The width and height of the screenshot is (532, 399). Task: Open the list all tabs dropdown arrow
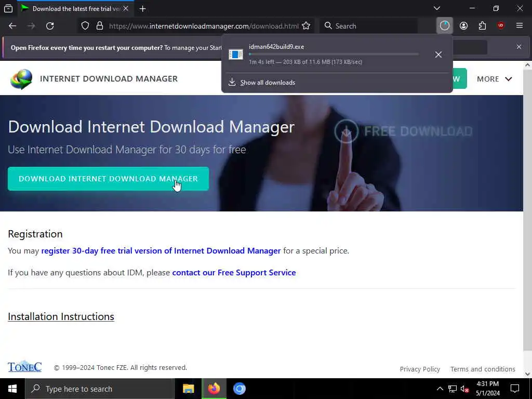(x=437, y=8)
